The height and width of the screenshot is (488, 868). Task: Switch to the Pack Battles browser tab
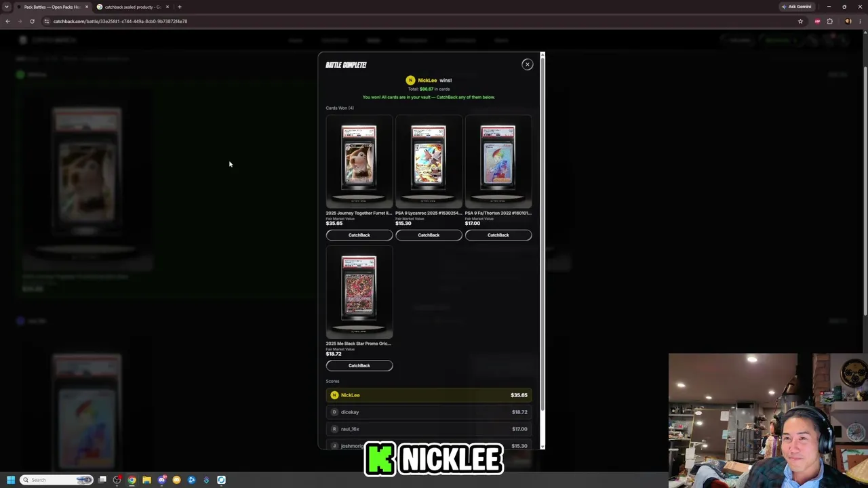[x=53, y=7]
